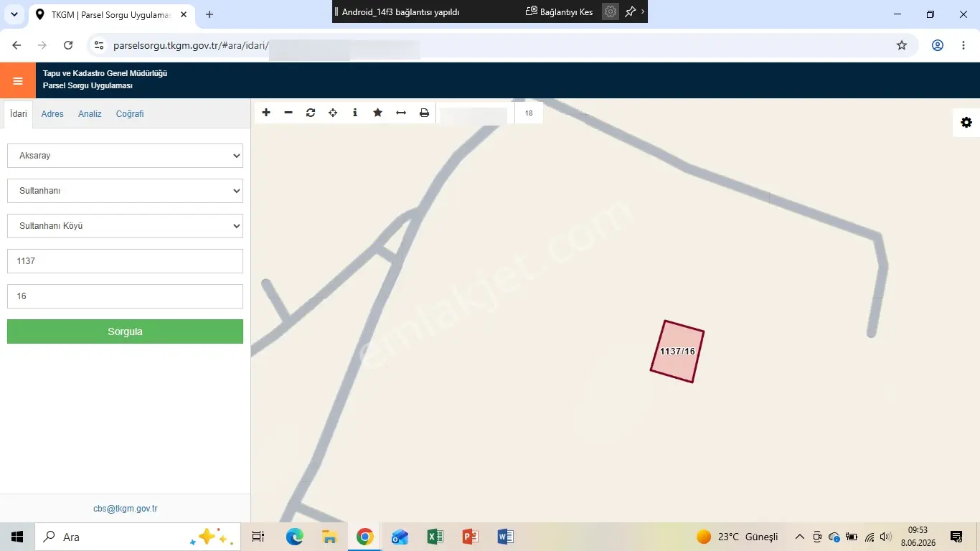
Task: Click the parcel number field showing 16
Action: [125, 296]
